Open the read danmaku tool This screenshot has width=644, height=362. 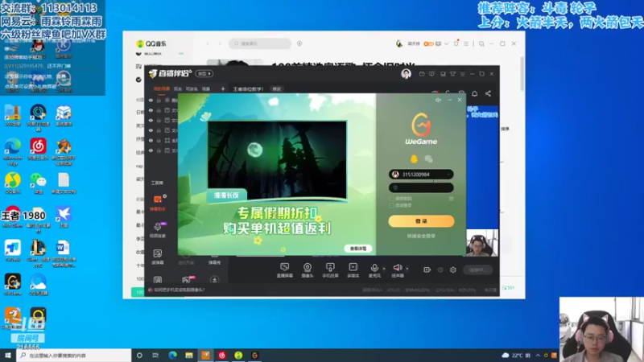[158, 257]
